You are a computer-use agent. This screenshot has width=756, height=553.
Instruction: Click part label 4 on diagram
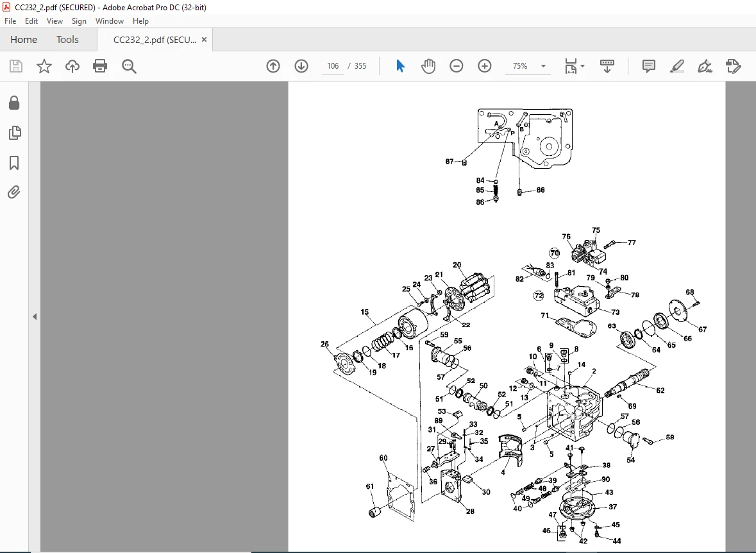(503, 472)
